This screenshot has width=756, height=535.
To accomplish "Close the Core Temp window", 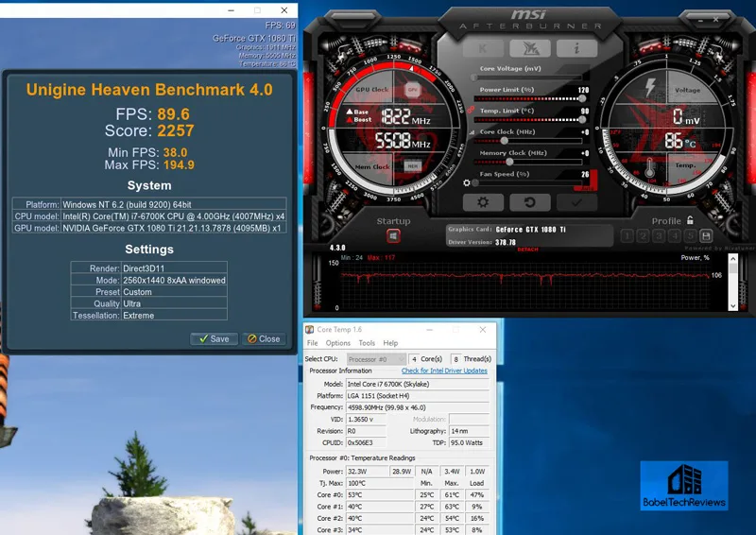I will [483, 330].
